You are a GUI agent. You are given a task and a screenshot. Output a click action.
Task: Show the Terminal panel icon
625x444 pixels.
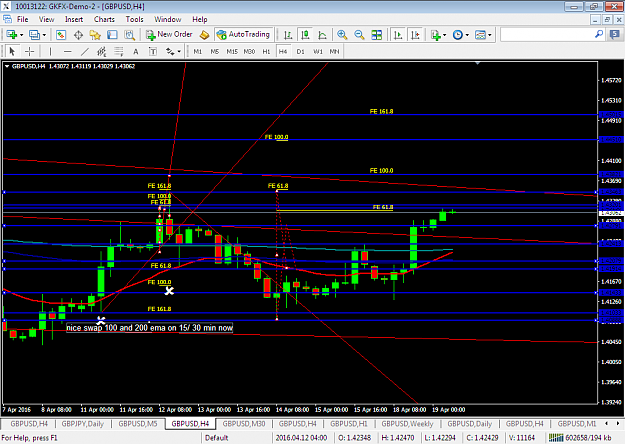pos(112,35)
